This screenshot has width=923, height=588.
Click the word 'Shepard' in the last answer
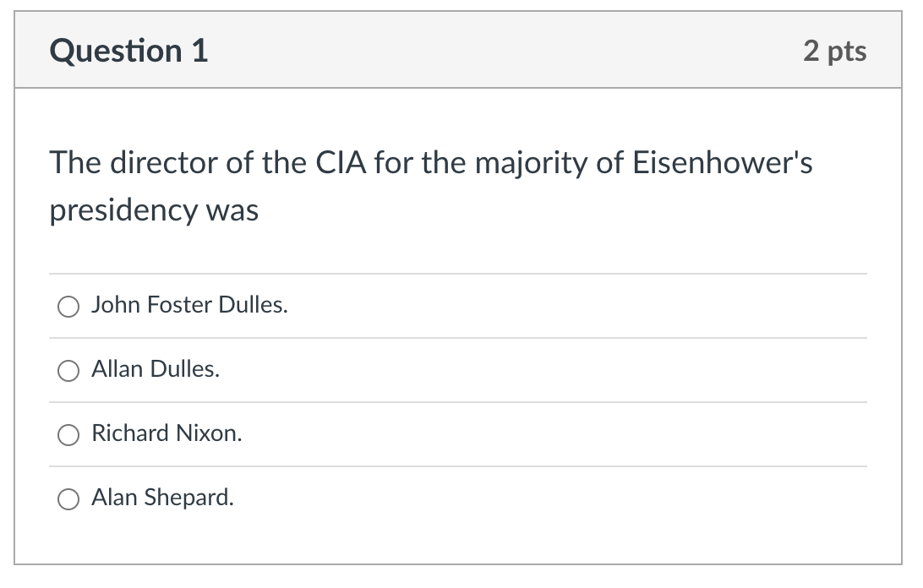(187, 498)
